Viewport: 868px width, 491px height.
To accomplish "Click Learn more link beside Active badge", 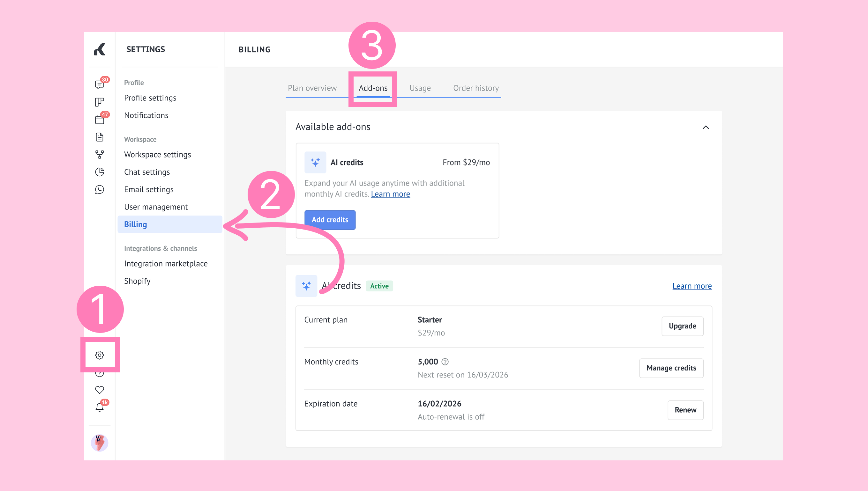I will click(692, 286).
